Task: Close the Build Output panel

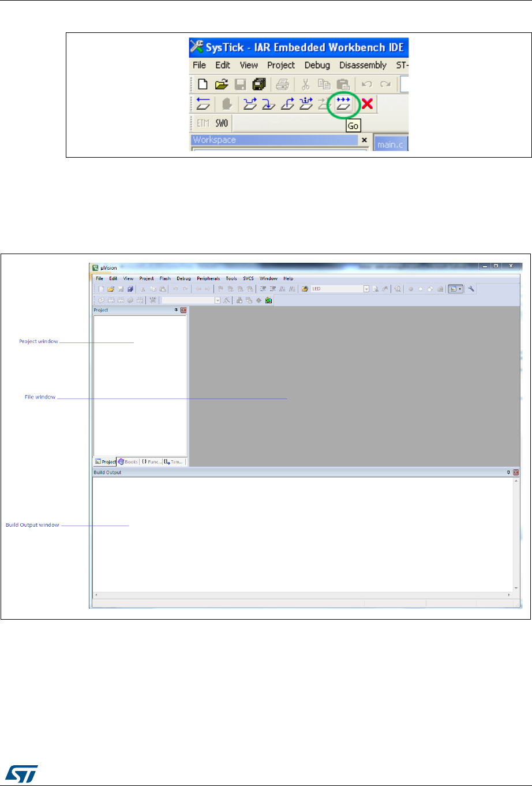Action: (x=516, y=472)
